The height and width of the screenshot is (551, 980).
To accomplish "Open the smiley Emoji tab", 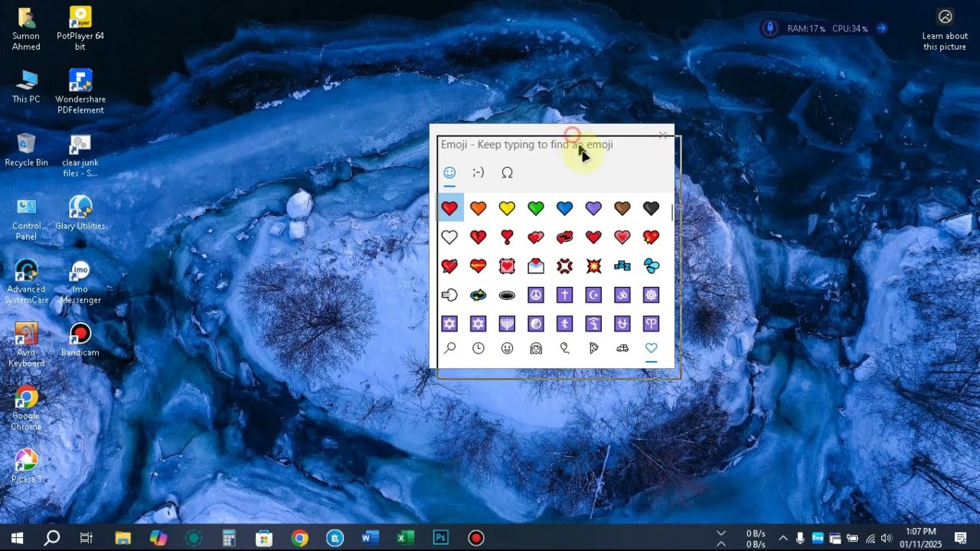I will click(x=449, y=173).
